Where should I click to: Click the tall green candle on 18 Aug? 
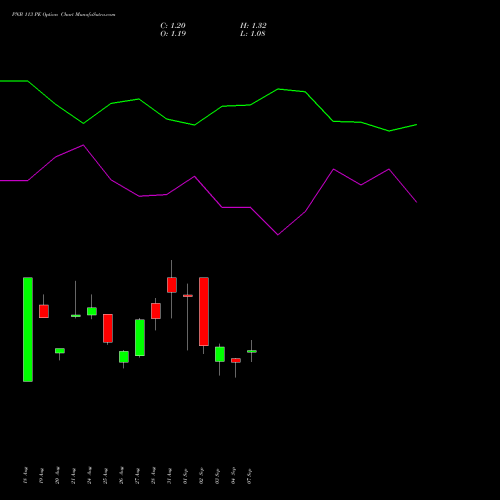point(28,329)
